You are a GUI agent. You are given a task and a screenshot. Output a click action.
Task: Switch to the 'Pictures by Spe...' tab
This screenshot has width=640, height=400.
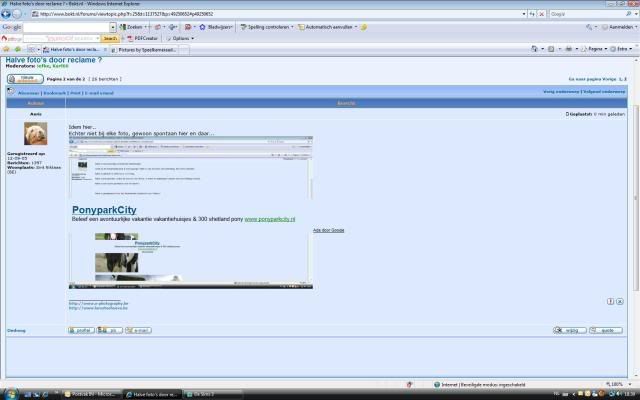pos(144,50)
